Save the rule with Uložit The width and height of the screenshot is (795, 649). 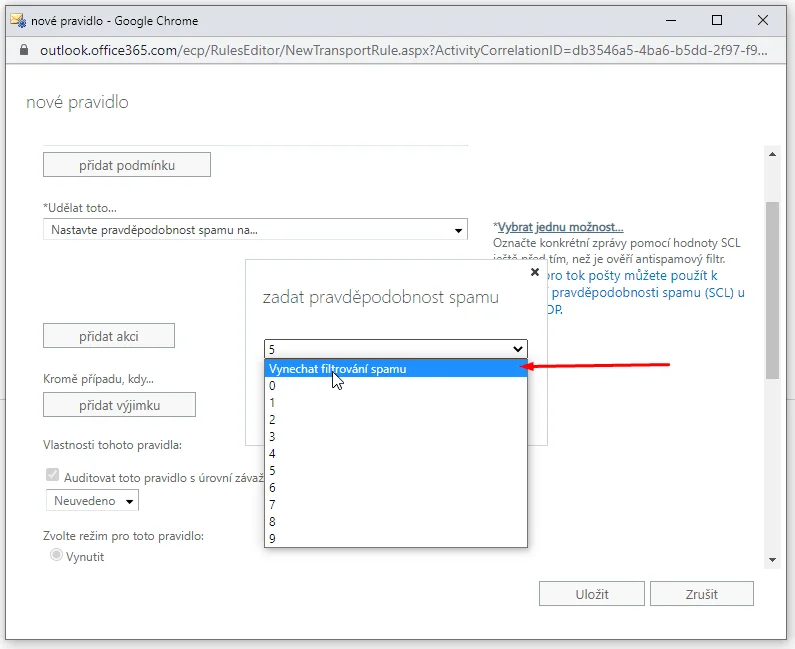point(592,594)
